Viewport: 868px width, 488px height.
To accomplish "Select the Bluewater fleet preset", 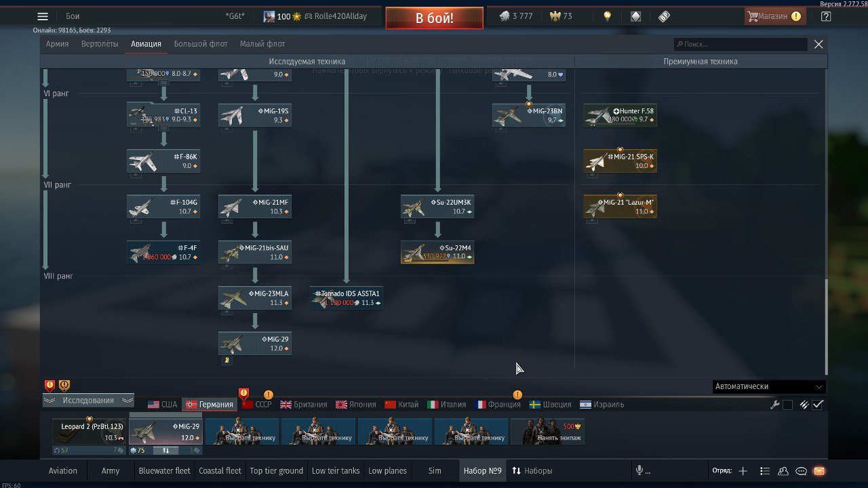I will [165, 470].
